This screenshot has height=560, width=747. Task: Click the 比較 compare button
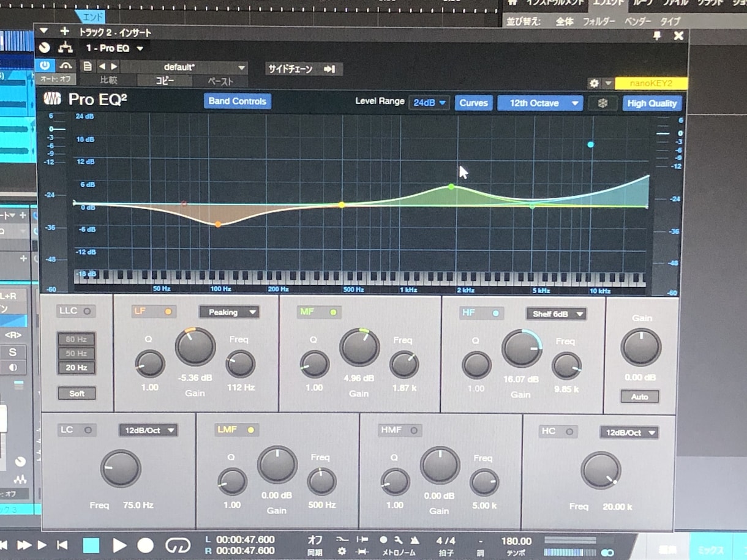[x=108, y=80]
